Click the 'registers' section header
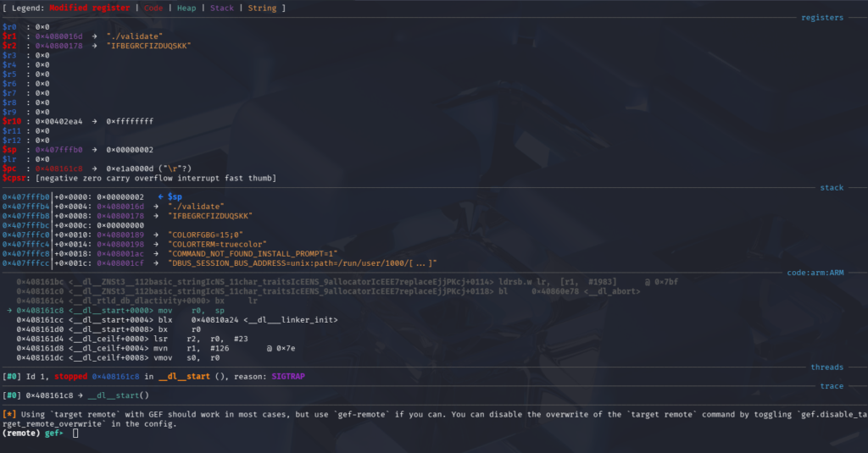 pos(822,18)
